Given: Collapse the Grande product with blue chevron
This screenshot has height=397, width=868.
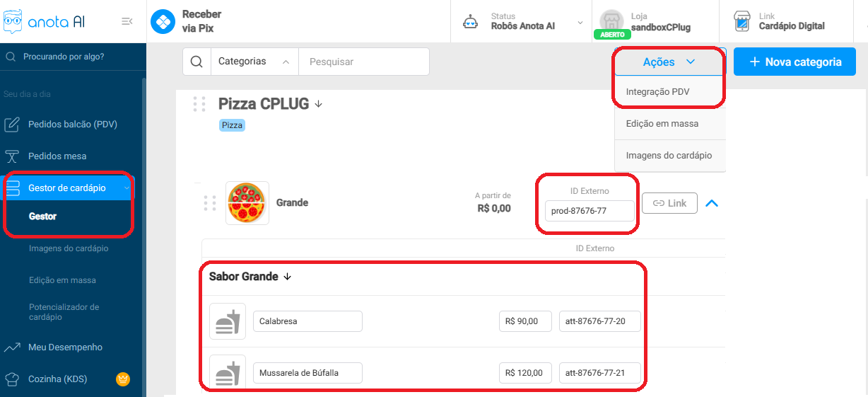Looking at the screenshot, I should coord(712,203).
